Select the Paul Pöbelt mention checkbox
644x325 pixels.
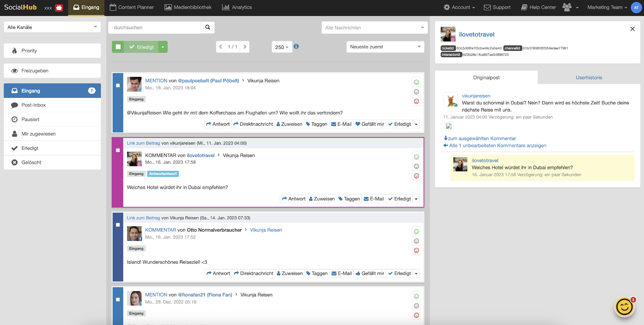coord(118,85)
